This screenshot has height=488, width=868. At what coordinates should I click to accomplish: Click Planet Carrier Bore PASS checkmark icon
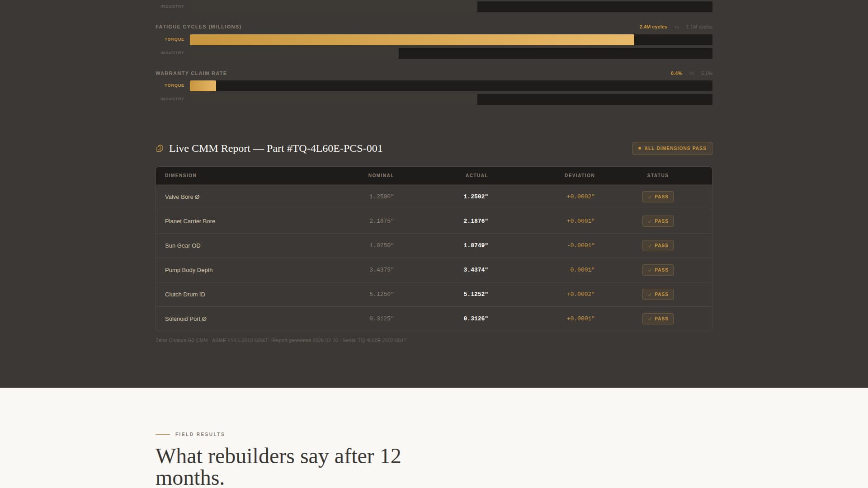tap(650, 221)
